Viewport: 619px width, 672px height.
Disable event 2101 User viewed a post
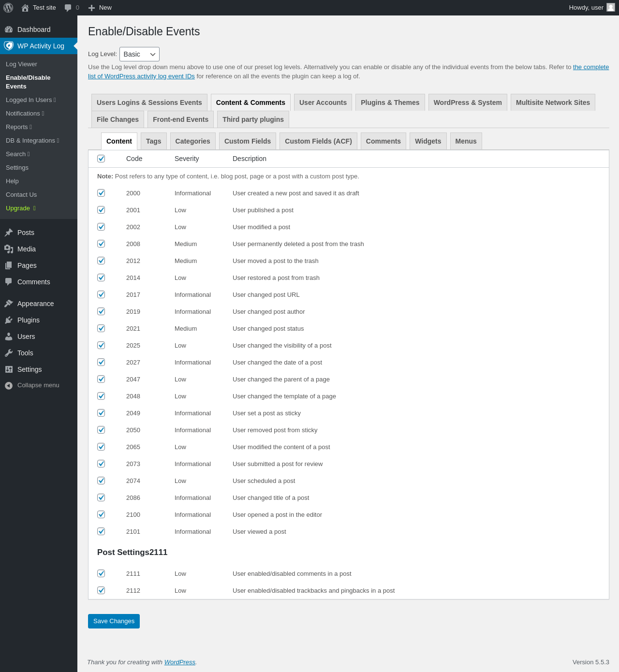(x=101, y=531)
